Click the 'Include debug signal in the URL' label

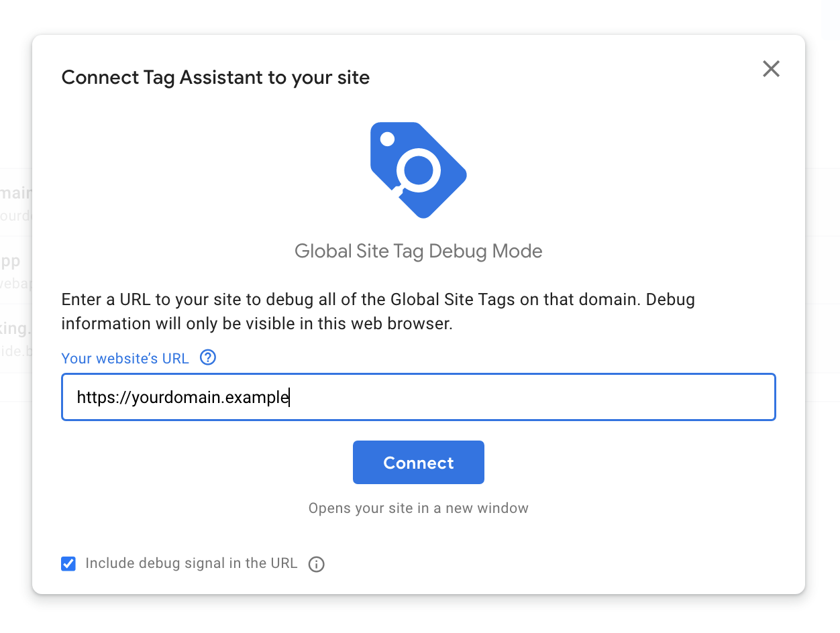click(191, 563)
